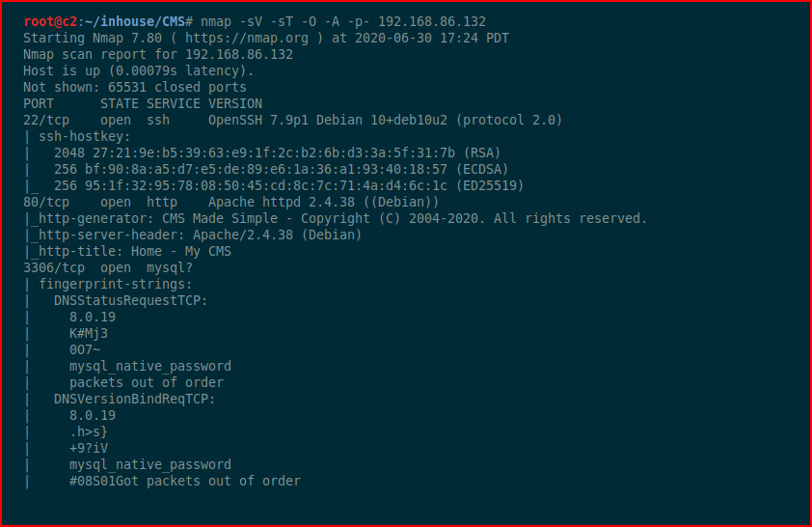
Task: Click the Apache httpd 2.4.38 text
Action: 282,202
